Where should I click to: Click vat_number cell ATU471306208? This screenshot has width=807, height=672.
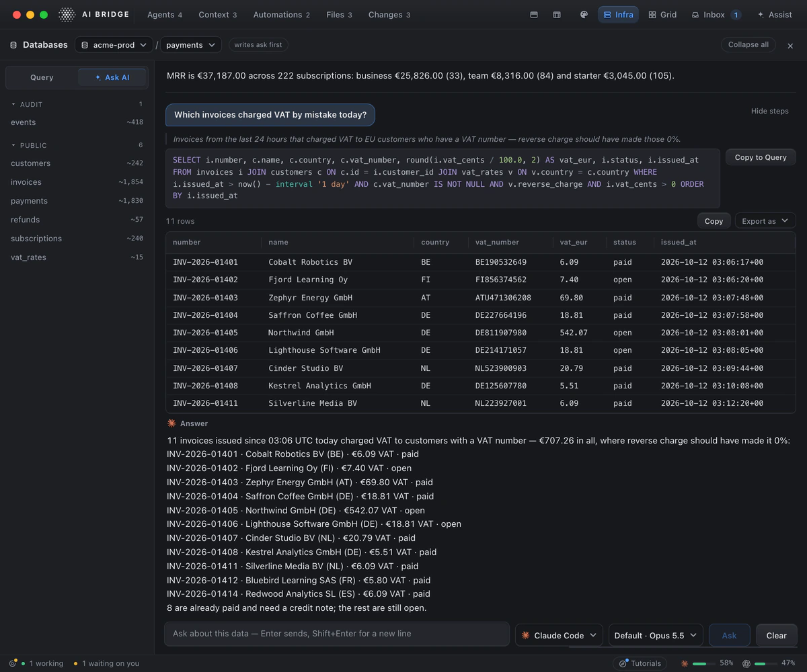503,298
